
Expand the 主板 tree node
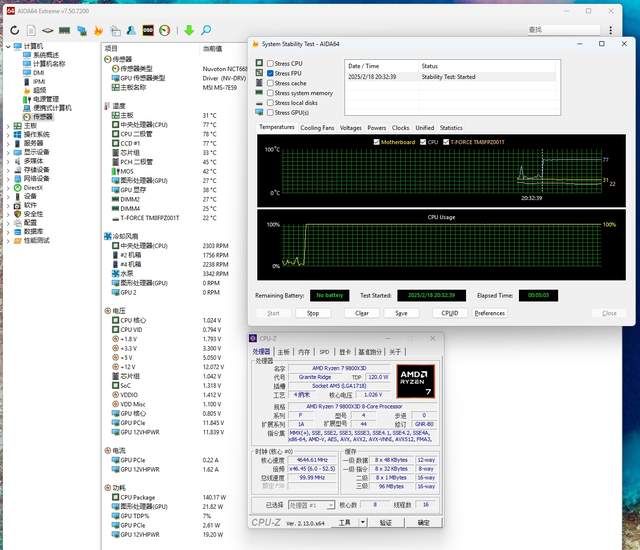[8, 126]
